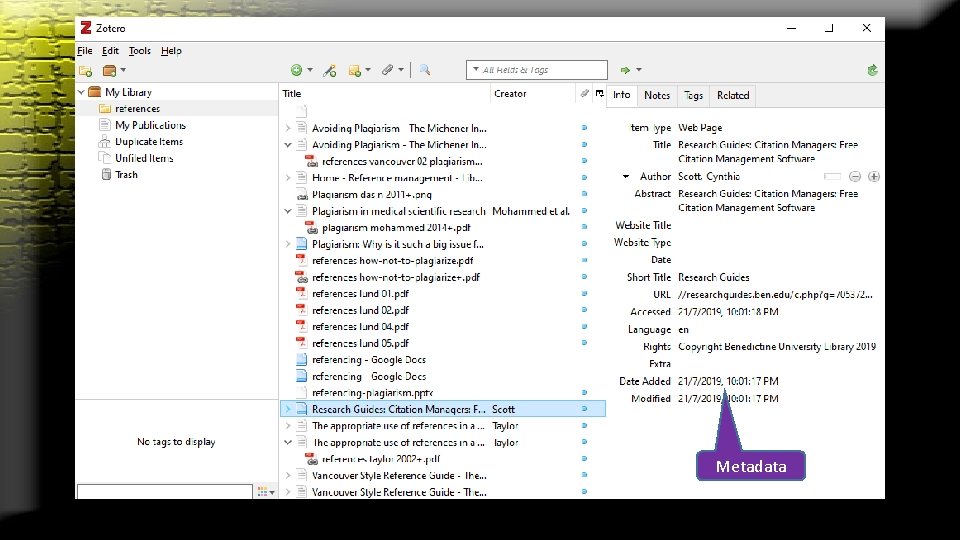
Task: Click the Language value en
Action: pos(683,329)
